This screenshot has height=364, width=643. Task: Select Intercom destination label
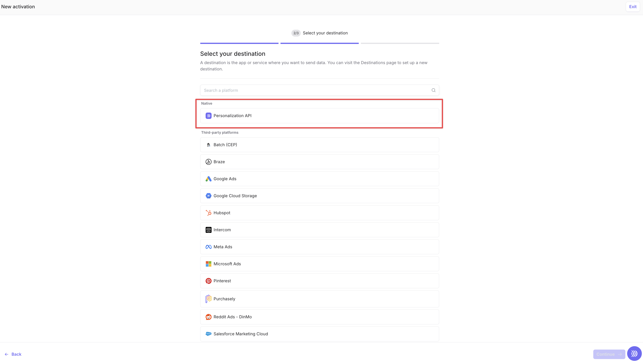click(x=222, y=230)
